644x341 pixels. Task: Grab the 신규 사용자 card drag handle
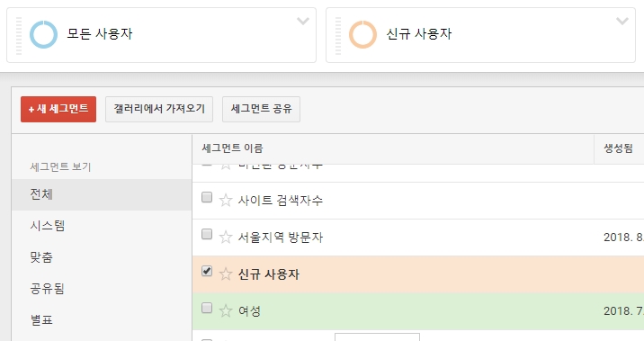pyautogui.click(x=338, y=36)
